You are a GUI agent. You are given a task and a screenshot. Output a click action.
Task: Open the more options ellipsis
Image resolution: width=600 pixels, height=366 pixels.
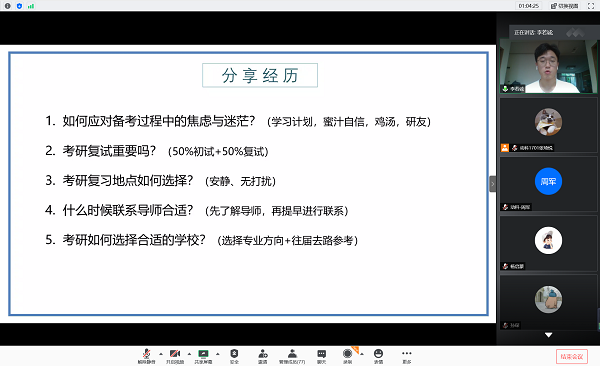click(407, 353)
